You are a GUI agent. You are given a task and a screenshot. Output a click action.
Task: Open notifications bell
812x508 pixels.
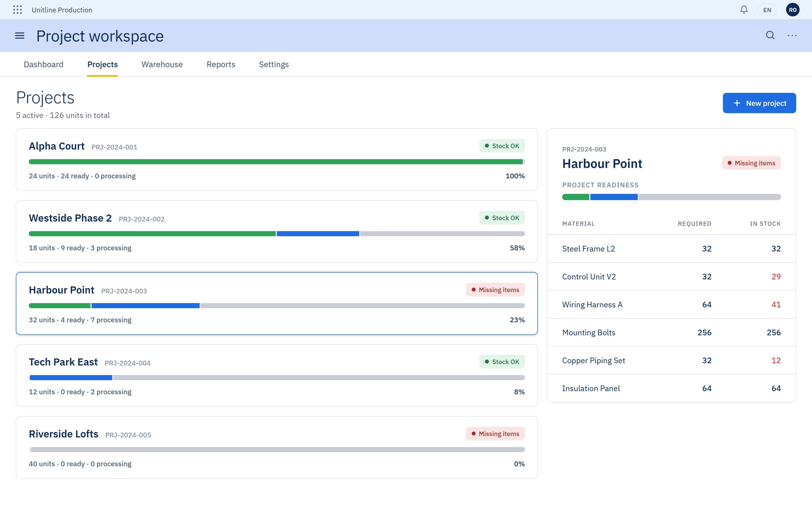(x=744, y=10)
